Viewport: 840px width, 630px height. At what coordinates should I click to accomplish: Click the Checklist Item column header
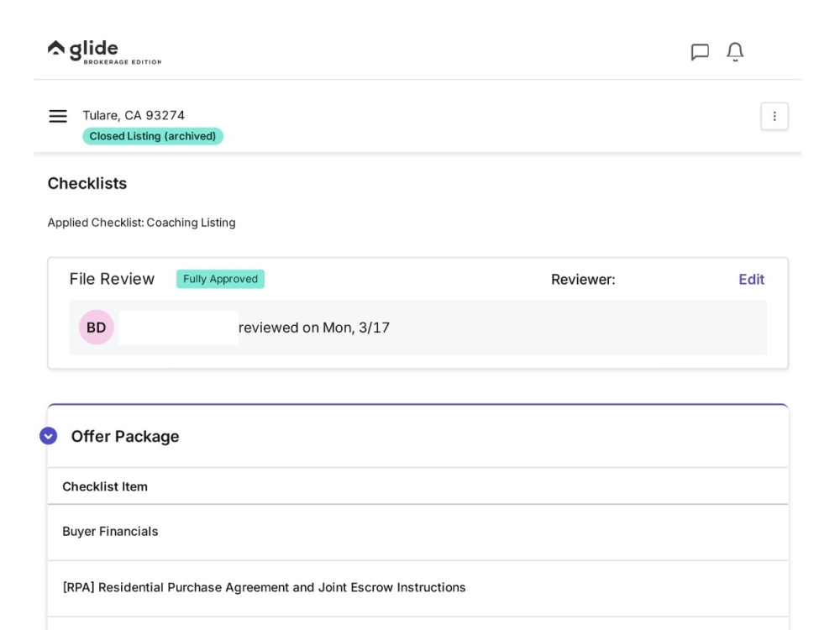(105, 486)
